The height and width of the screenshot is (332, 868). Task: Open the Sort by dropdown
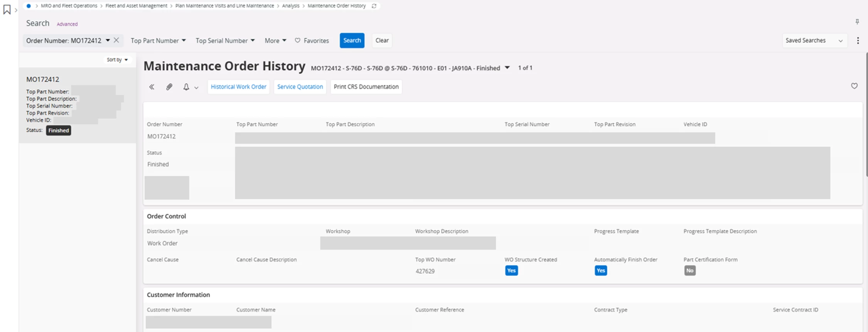coord(117,60)
